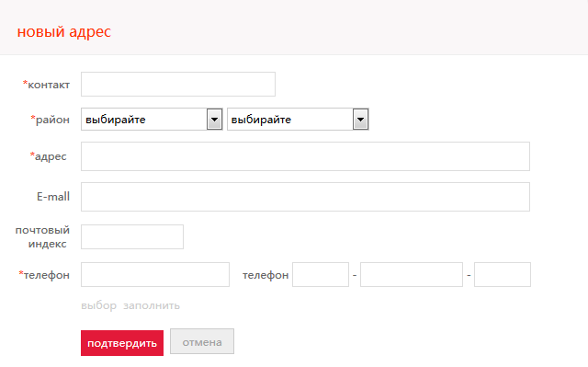Click the required телефон mobile field
Viewport: 588px width, 367px height.
pyautogui.click(x=155, y=275)
